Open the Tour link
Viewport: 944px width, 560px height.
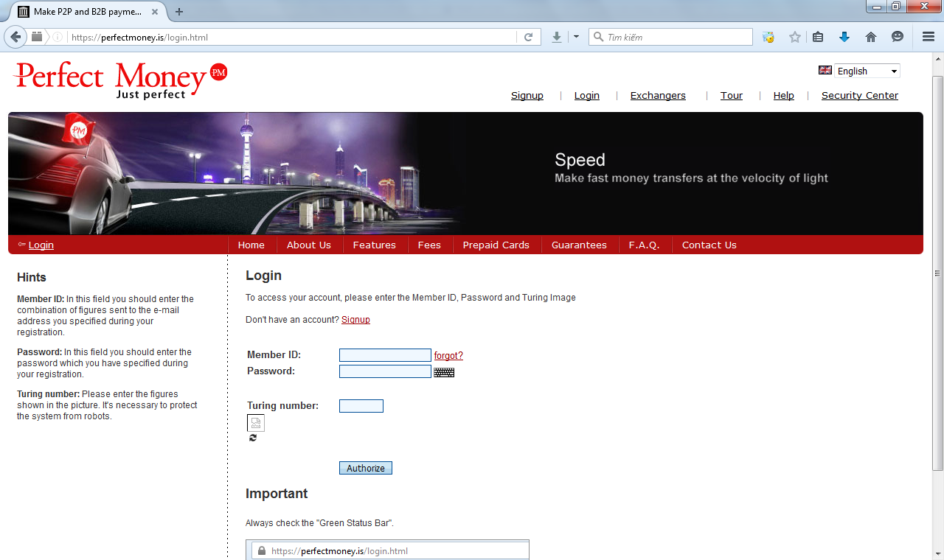tap(732, 96)
